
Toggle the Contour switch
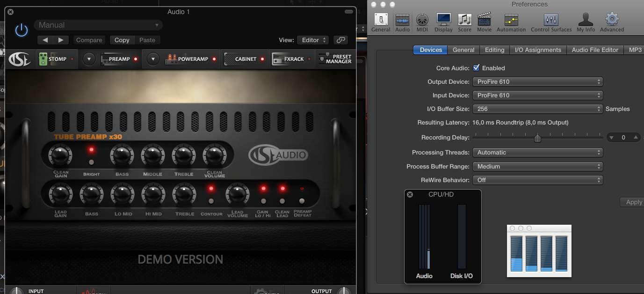tap(211, 201)
